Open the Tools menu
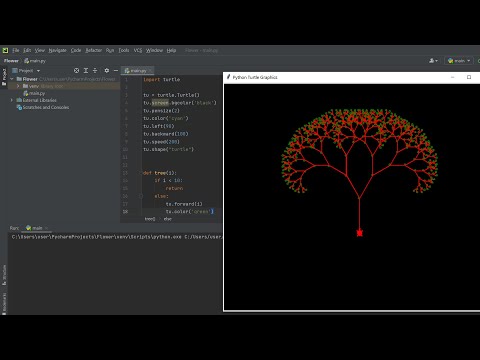 click(x=124, y=50)
